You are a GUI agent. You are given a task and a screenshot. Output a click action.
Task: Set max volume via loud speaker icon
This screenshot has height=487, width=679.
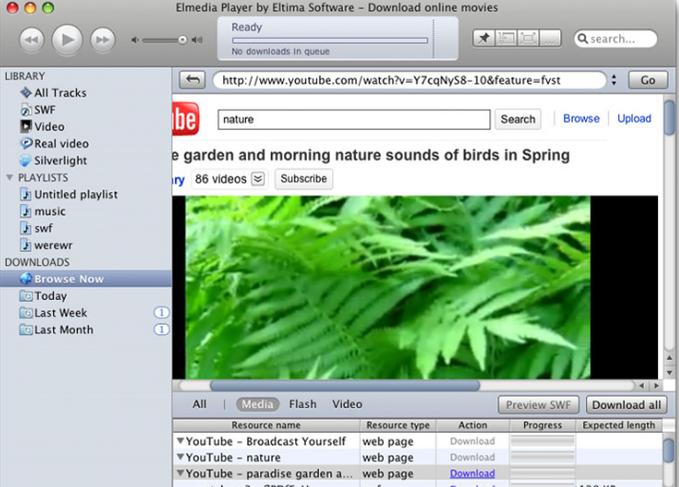coord(197,40)
